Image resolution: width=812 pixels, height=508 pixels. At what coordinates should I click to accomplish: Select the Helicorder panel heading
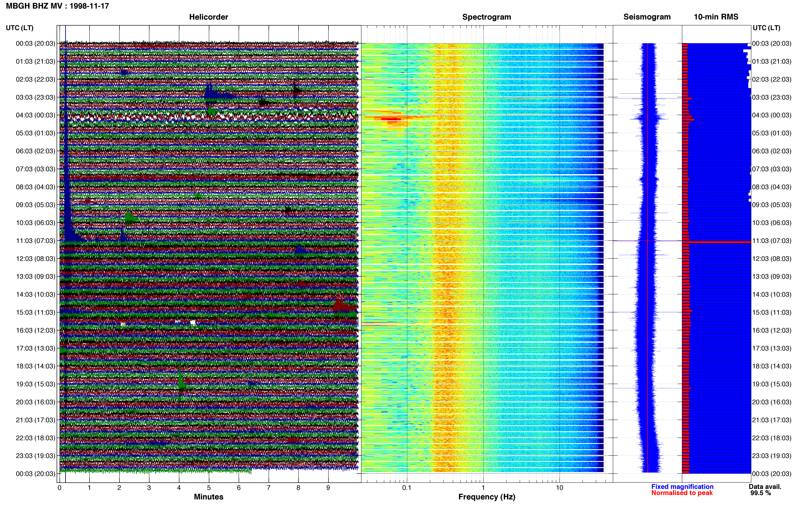[209, 17]
